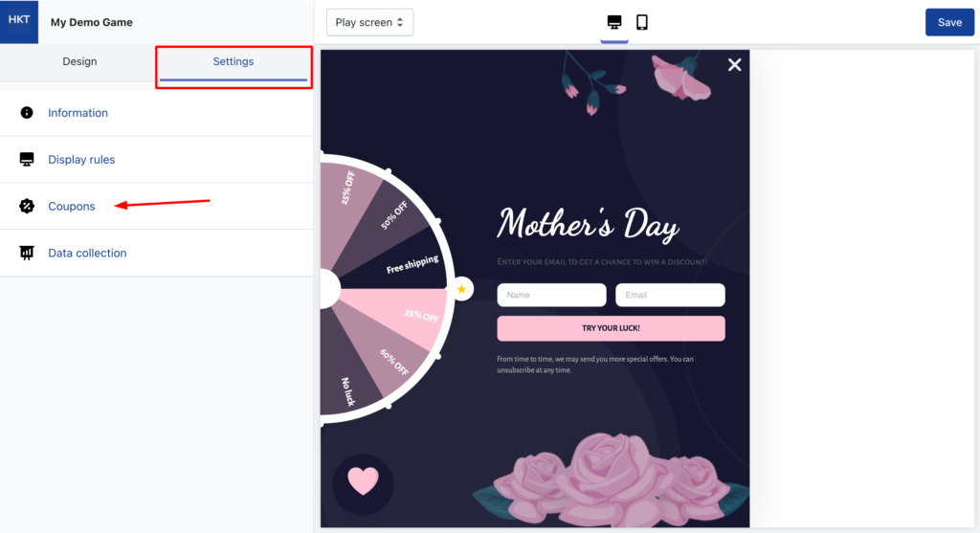Open the Coupons settings link

[71, 206]
